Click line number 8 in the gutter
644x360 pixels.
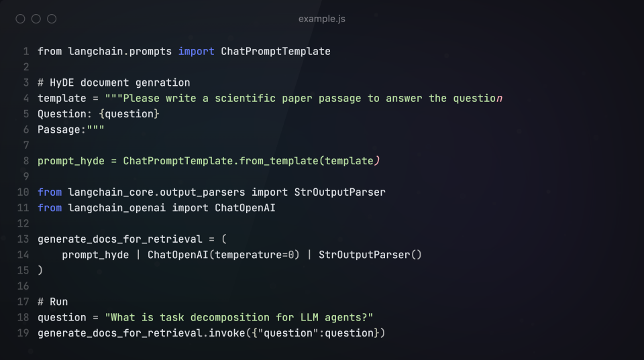point(25,161)
